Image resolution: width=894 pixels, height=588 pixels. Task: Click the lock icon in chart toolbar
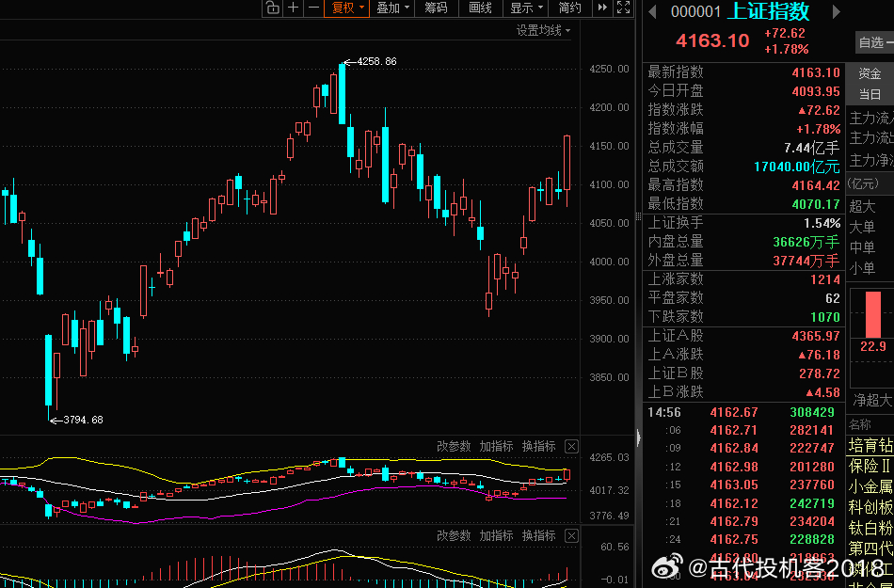point(273,8)
